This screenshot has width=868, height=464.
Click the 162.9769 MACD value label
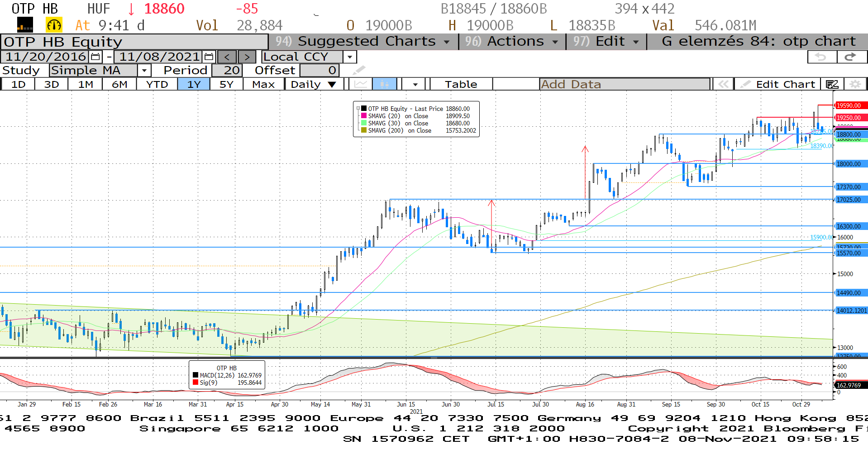point(851,385)
